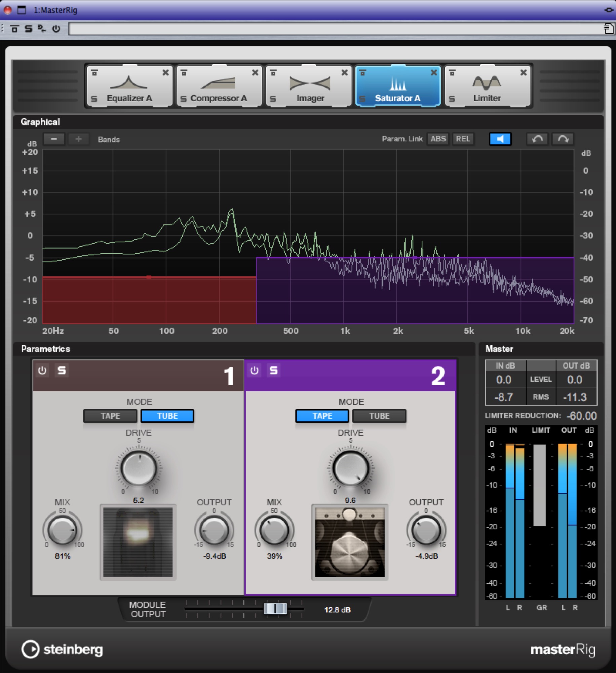Solo the Imager module
Image resolution: width=616 pixels, height=673 pixels.
coord(273,99)
